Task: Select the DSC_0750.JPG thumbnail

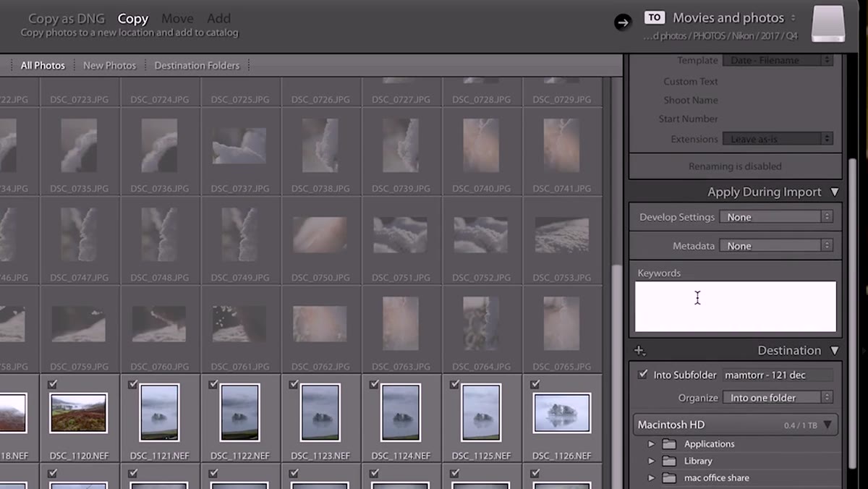Action: click(320, 235)
